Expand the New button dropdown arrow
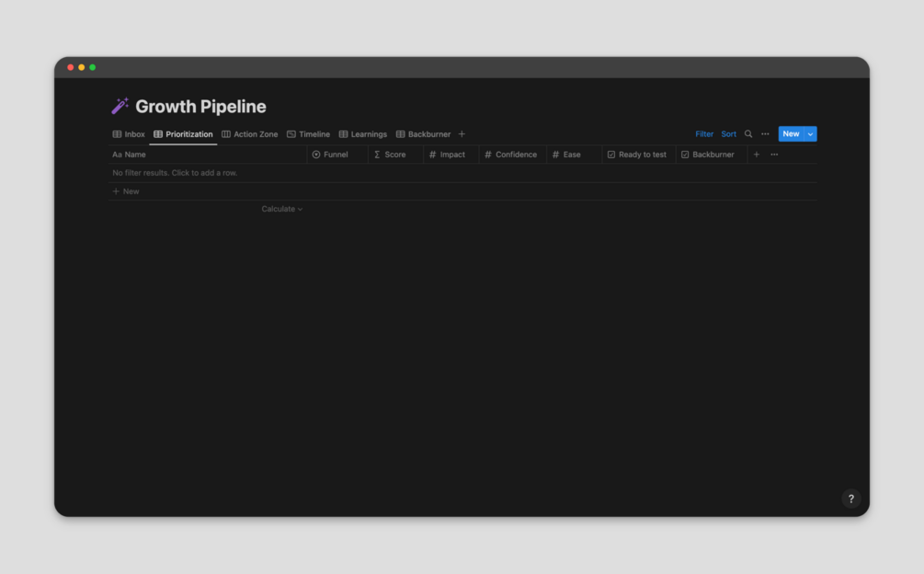The height and width of the screenshot is (574, 924). [x=810, y=134]
